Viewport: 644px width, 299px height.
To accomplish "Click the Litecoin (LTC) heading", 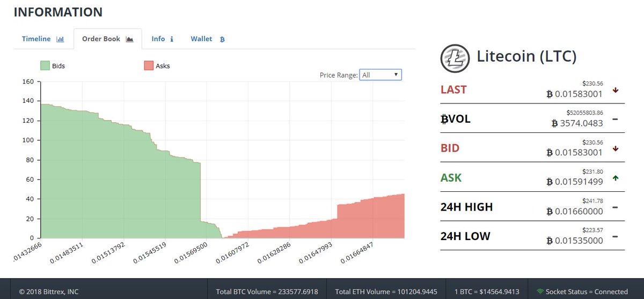I will coord(527,57).
